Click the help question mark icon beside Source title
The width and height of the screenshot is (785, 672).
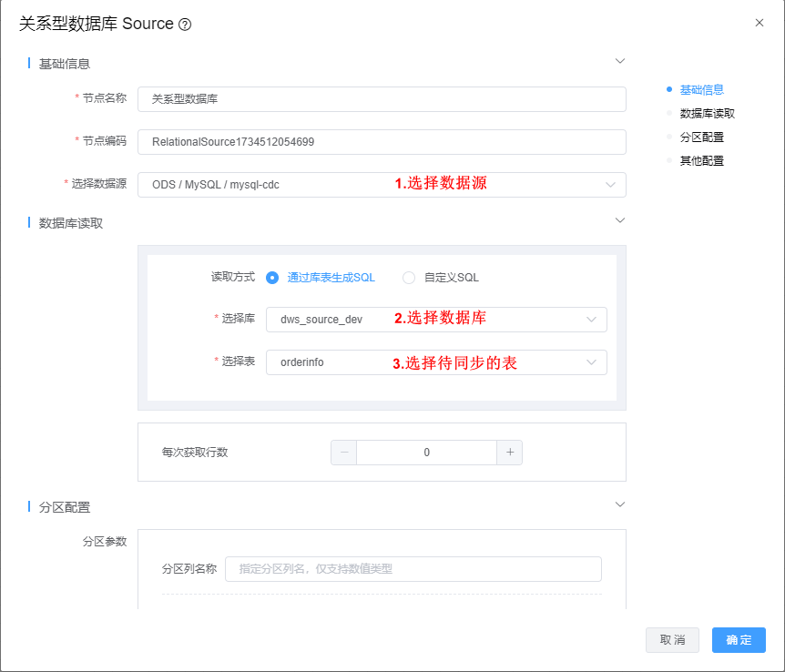click(186, 25)
